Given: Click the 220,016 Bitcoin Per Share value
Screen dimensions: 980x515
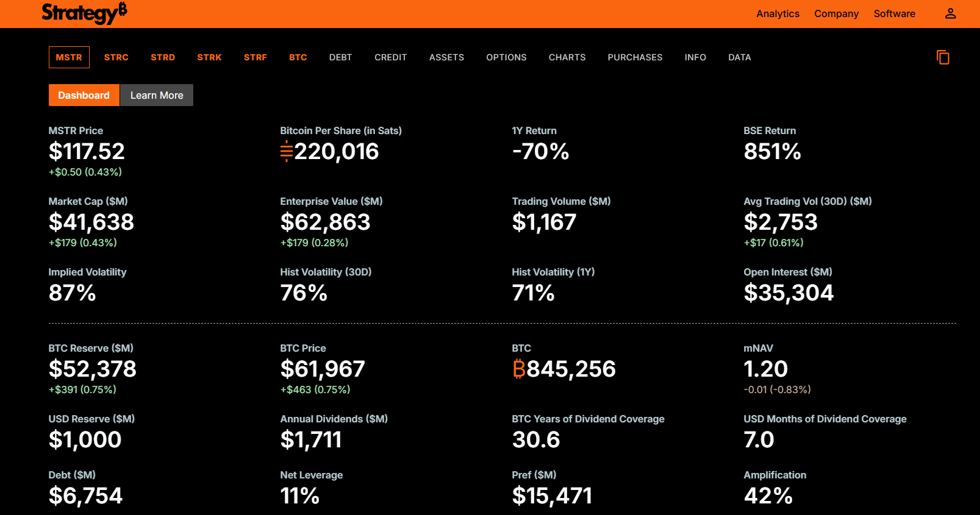Looking at the screenshot, I should (337, 151).
